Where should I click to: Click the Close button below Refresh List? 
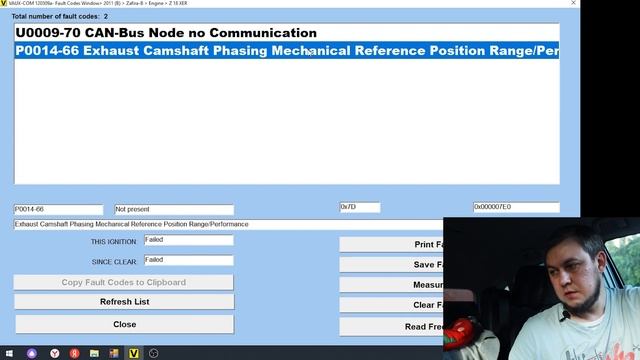tap(124, 324)
